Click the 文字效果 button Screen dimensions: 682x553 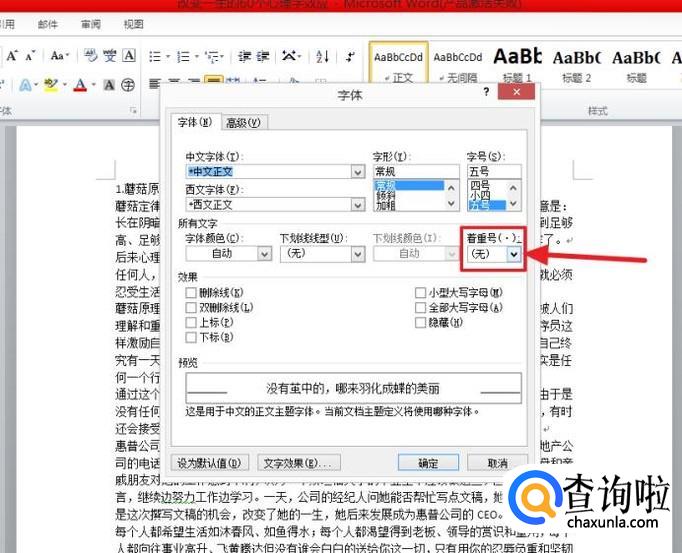click(299, 464)
